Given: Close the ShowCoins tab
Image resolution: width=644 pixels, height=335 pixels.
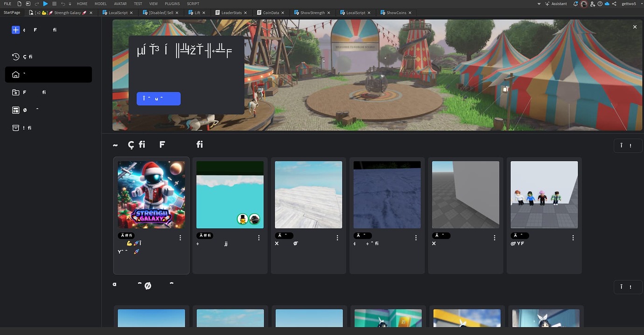Looking at the screenshot, I should point(410,13).
